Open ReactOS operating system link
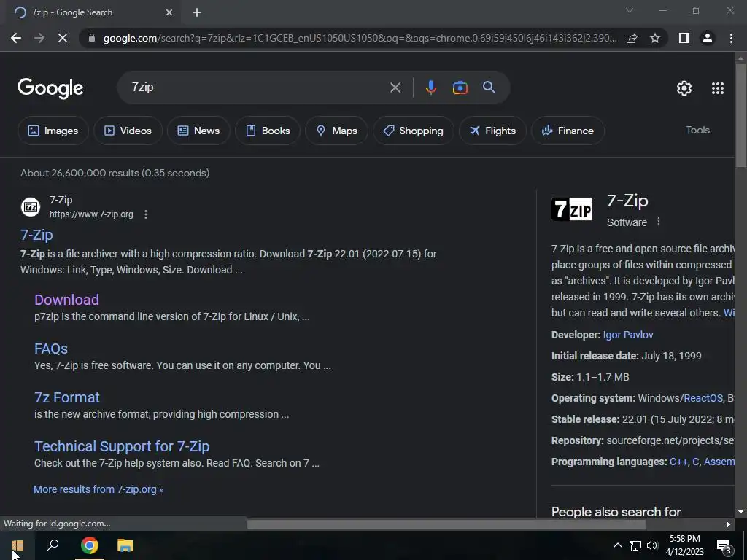747x560 pixels. point(703,398)
